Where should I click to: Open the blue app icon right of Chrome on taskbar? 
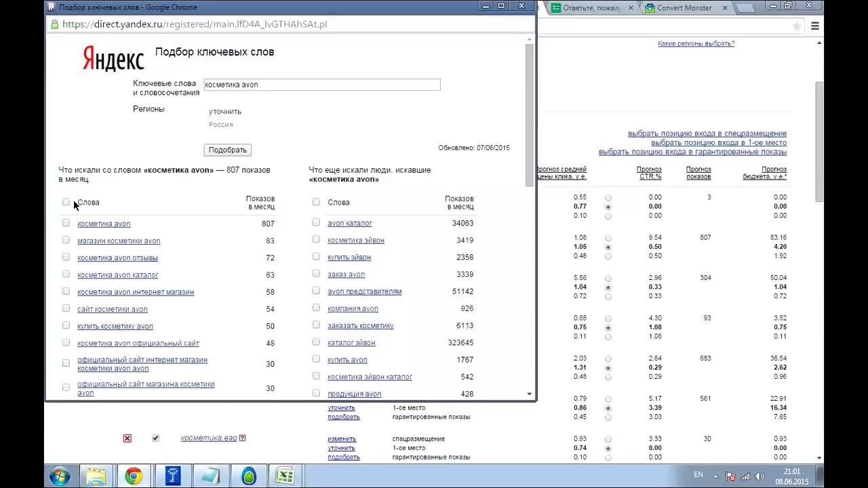point(172,476)
